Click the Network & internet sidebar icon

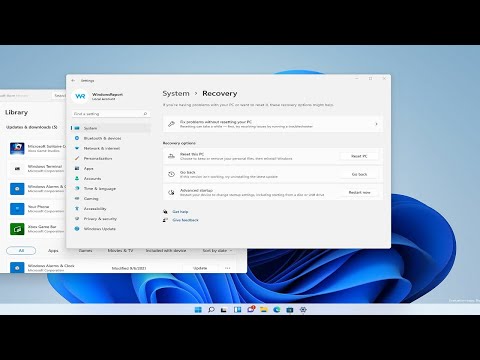click(77, 148)
